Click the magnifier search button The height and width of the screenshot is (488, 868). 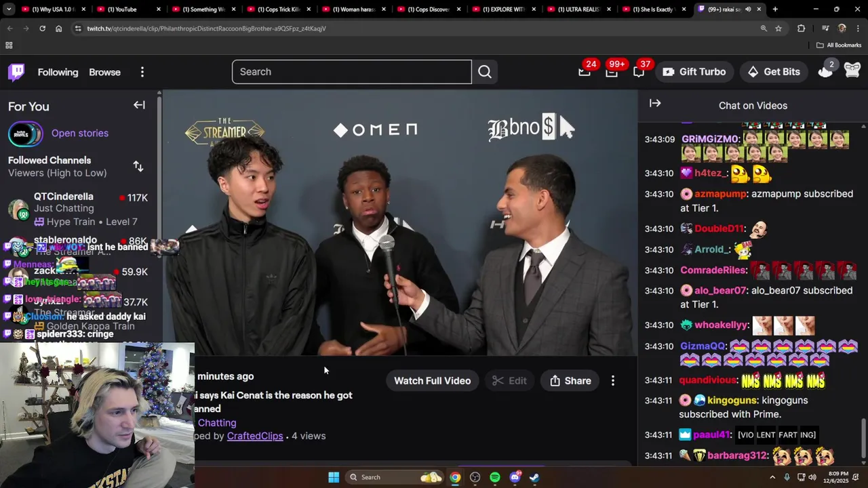click(x=485, y=72)
